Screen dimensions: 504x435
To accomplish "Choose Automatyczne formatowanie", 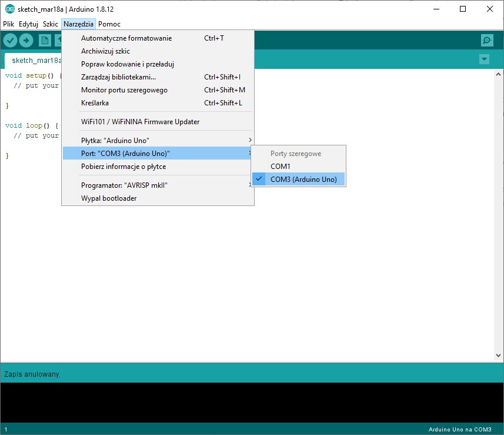I will click(158, 38).
